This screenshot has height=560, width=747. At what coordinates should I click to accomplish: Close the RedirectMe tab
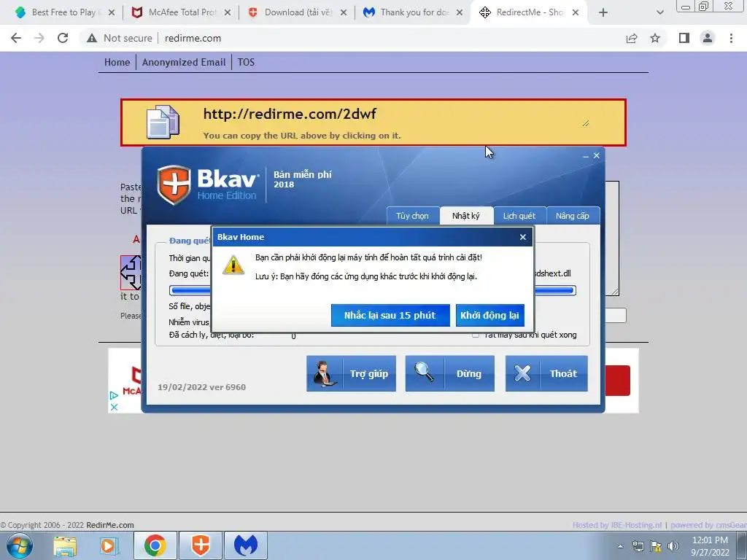tap(576, 13)
